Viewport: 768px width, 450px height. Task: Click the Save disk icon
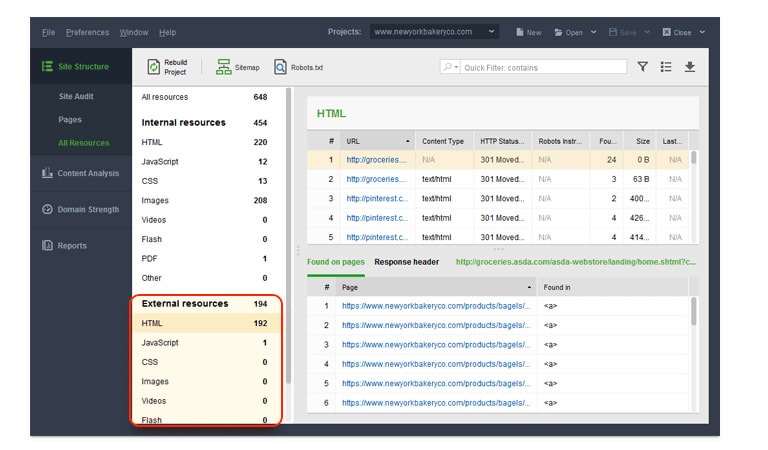(613, 32)
